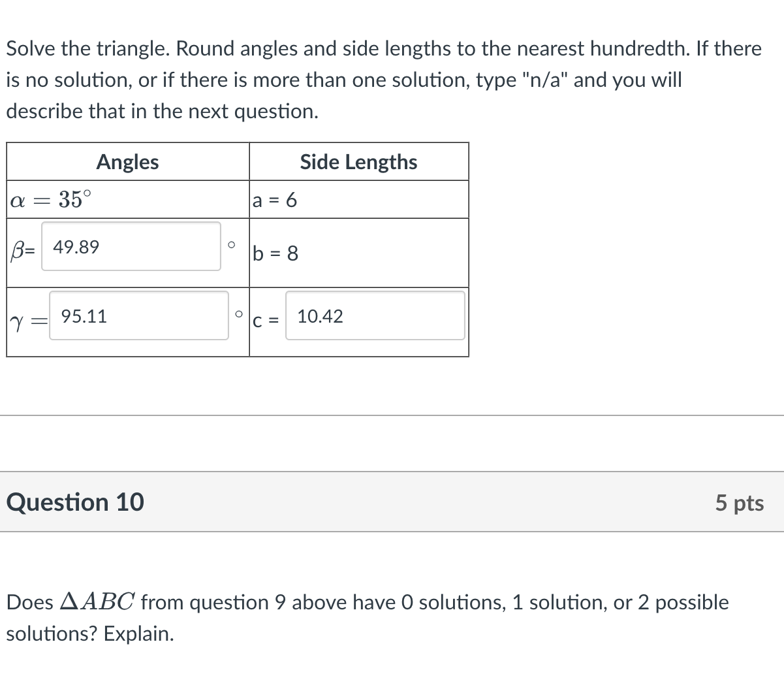784x691 pixels.
Task: Click the γ angle input field showing 95.11
Action: coord(138,315)
